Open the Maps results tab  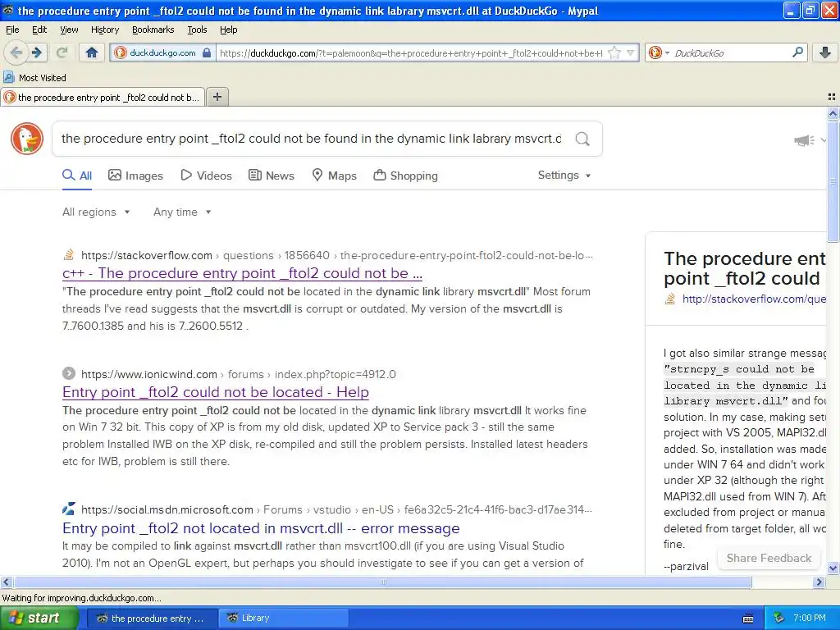(335, 176)
